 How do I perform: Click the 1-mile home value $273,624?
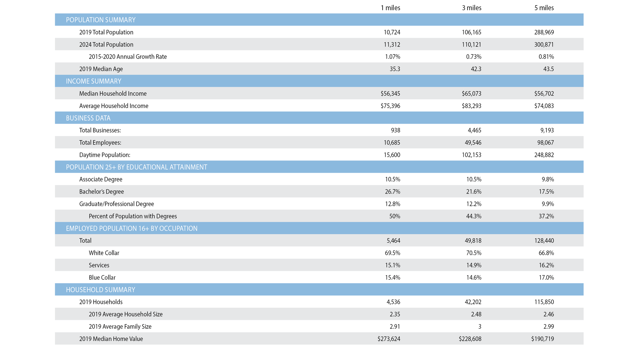click(x=389, y=339)
